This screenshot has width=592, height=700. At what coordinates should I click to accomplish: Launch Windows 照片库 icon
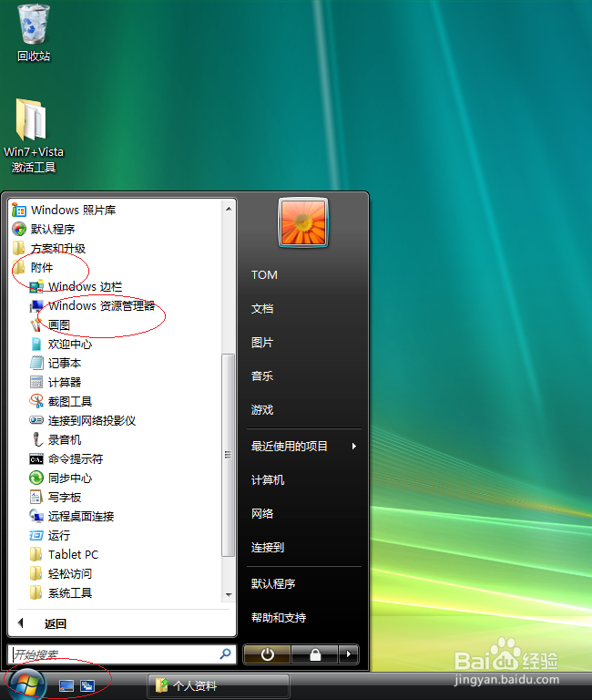[19, 210]
